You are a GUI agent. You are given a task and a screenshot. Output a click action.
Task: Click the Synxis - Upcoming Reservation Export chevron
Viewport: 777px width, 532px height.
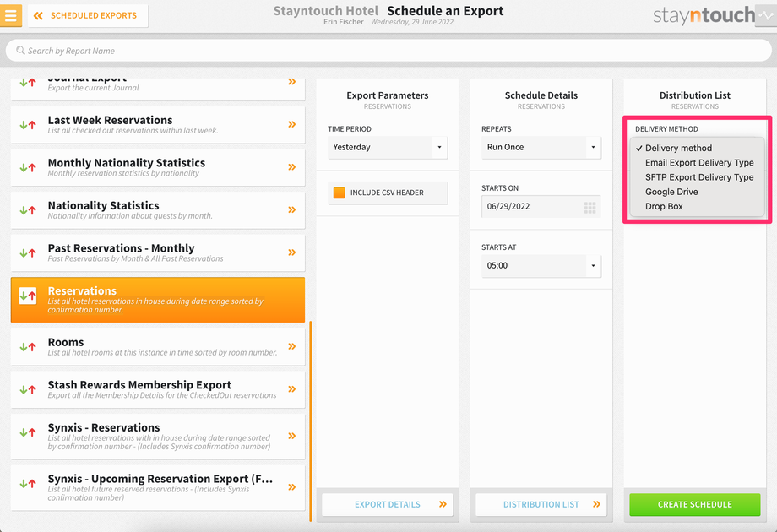coord(292,487)
